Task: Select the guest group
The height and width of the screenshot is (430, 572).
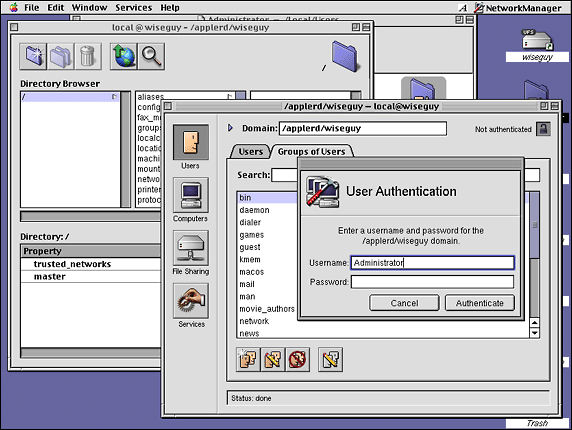Action: (x=267, y=247)
